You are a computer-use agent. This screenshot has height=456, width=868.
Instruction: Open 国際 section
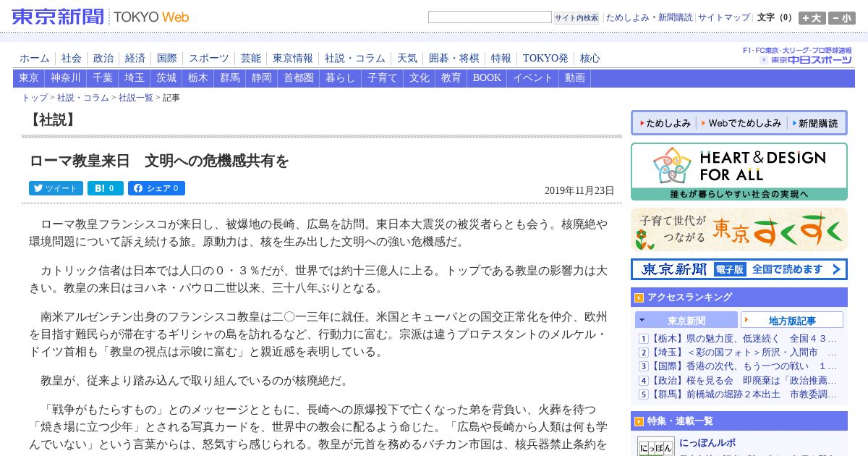[167, 58]
